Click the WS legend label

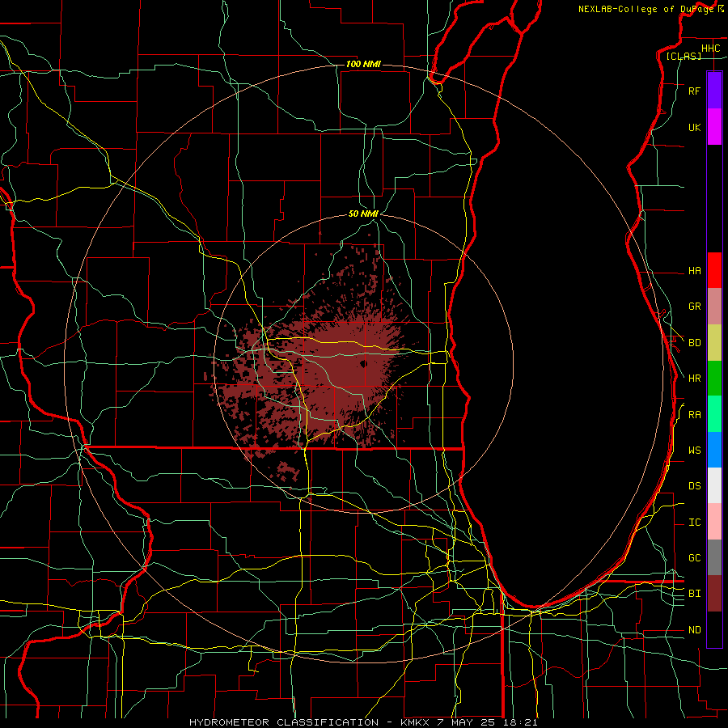pyautogui.click(x=694, y=451)
